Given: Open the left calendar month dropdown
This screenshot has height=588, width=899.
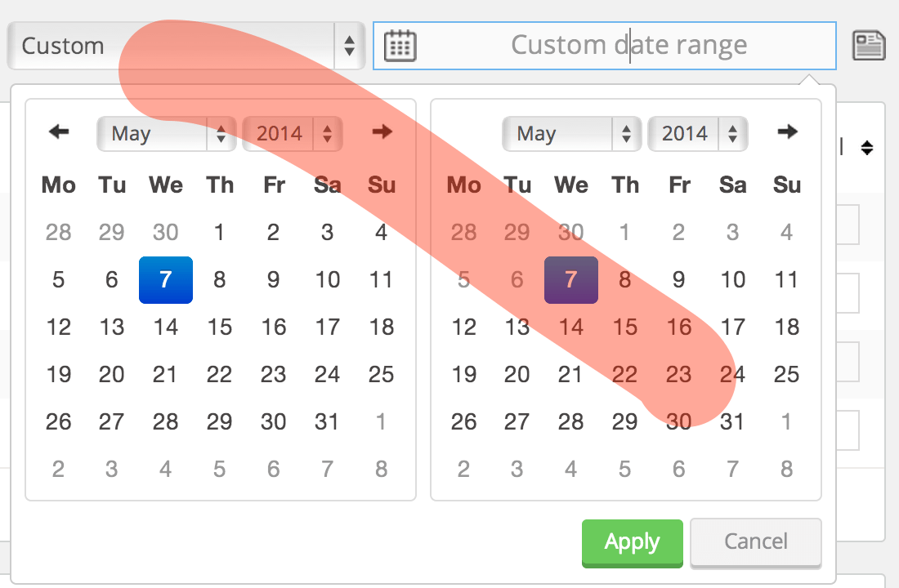Looking at the screenshot, I should click(166, 133).
